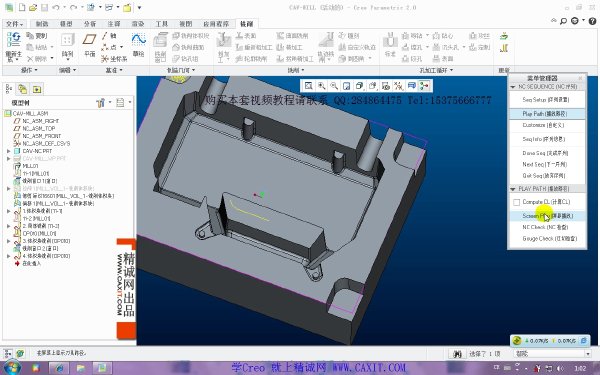Choose Screen Play in the PLAY PATH menu
The image size is (600, 375).
(x=547, y=216)
